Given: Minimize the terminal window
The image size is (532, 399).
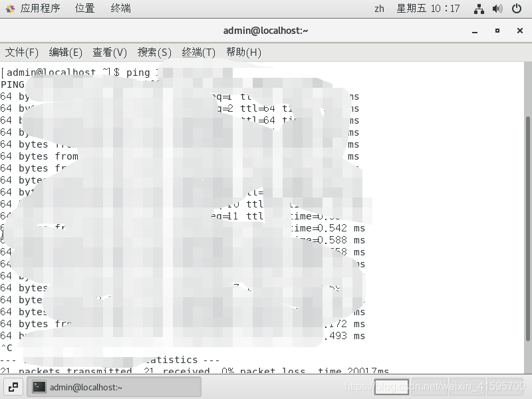Looking at the screenshot, I should (x=475, y=31).
